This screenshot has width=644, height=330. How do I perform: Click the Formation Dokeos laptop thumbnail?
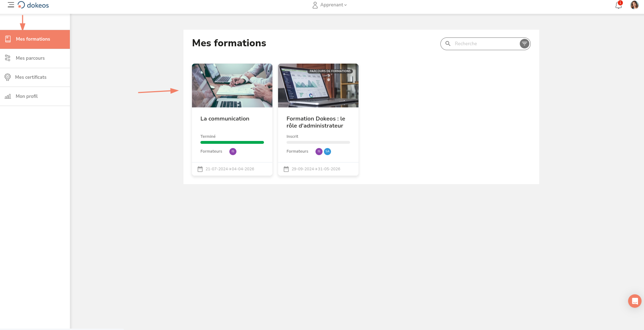pos(318,86)
